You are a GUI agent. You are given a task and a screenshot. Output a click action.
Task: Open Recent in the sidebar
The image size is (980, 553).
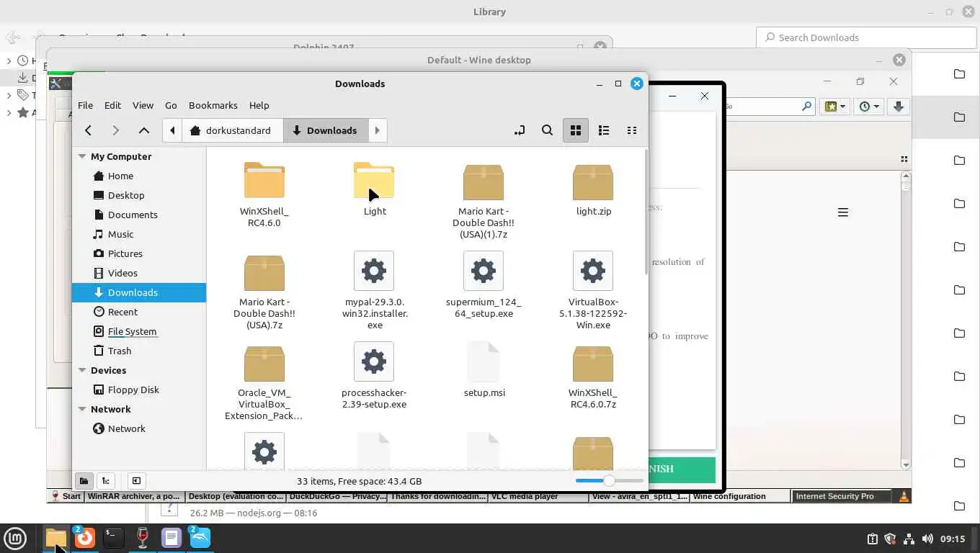coord(122,312)
